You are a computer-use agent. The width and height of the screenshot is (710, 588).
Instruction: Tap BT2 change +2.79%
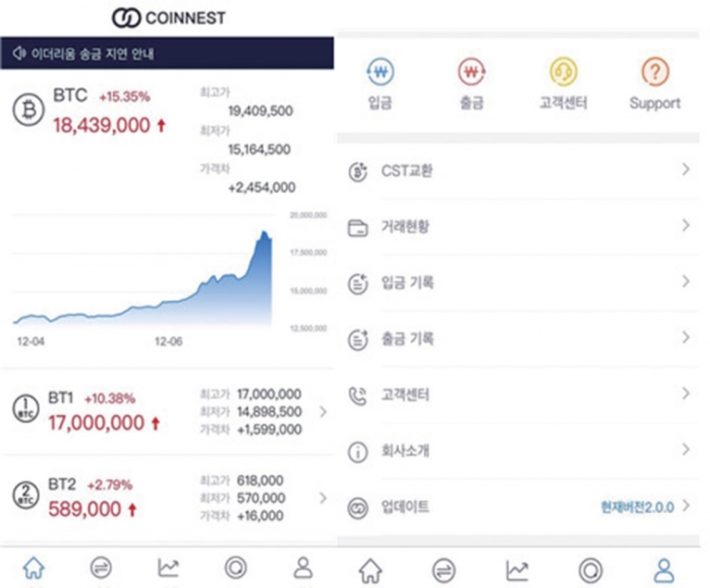[110, 485]
